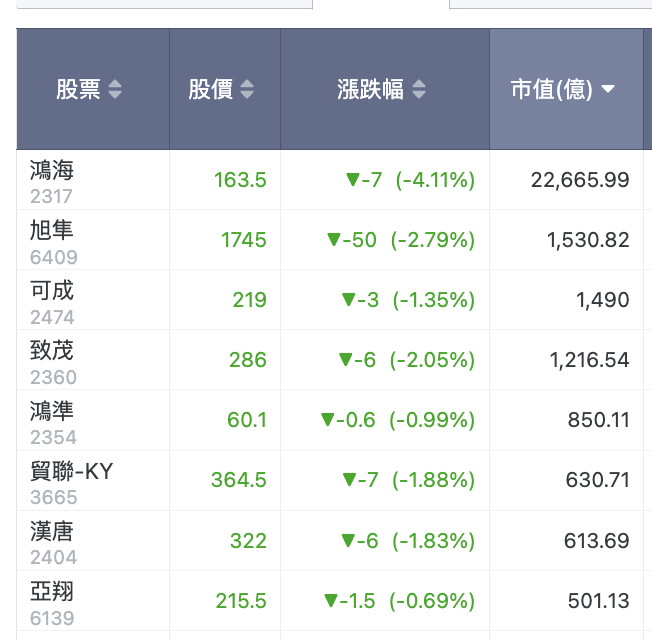Viewport: 652px width, 640px height.
Task: Select the 股票 column header
Action: click(93, 89)
